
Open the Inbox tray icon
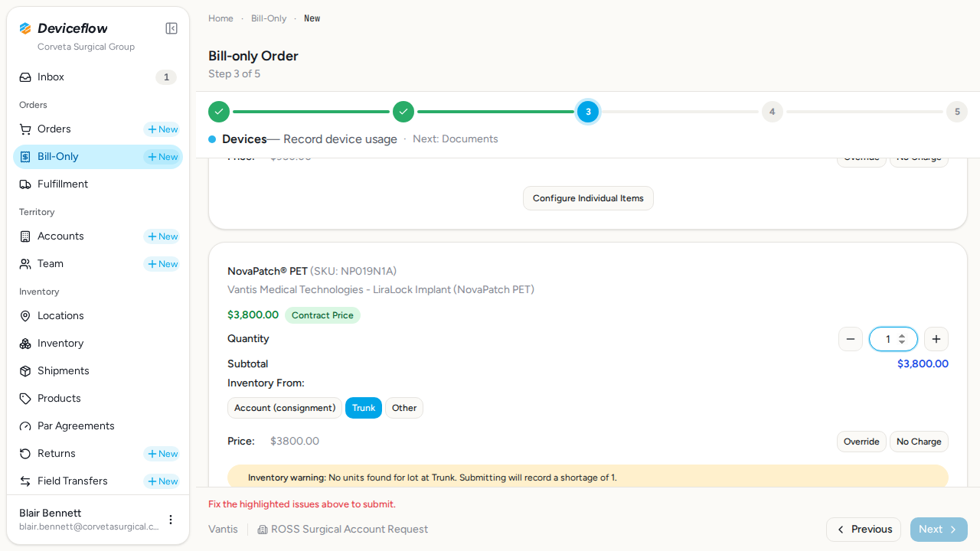25,77
